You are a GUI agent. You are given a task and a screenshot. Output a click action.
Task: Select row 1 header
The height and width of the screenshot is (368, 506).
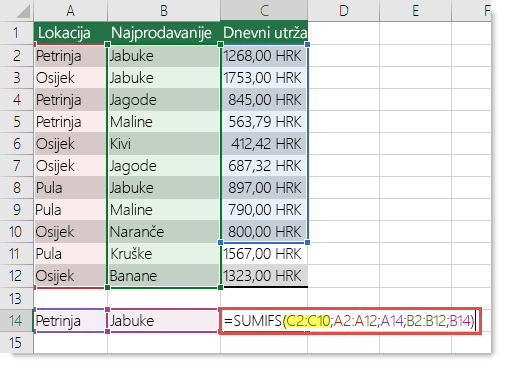click(x=16, y=33)
